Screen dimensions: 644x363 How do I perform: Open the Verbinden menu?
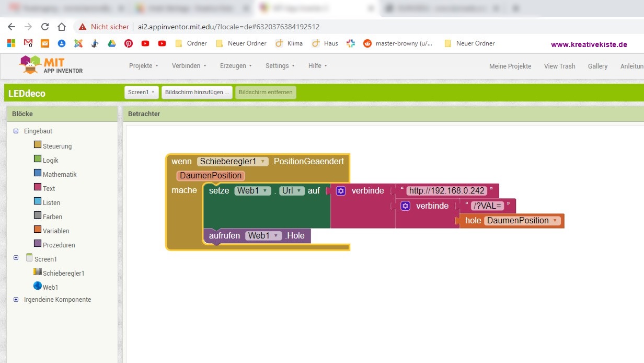click(189, 66)
